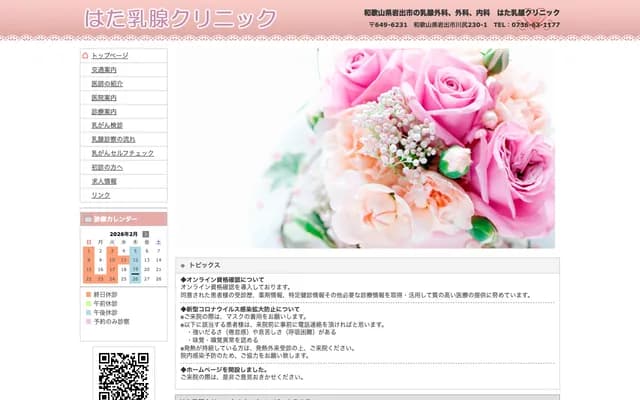This screenshot has height=400, width=640.
Task: Click the 午前休診 legend label
Action: pyautogui.click(x=105, y=303)
